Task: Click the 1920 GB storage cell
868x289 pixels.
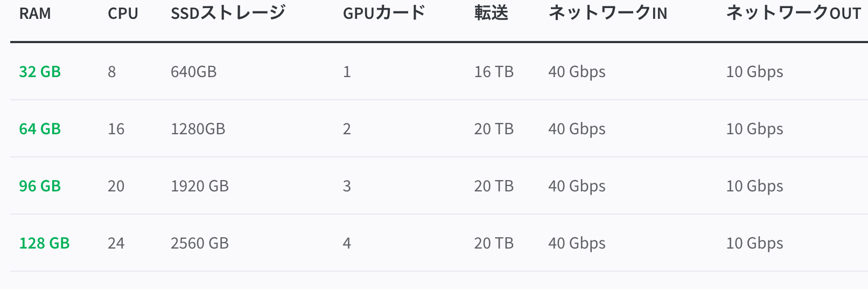Action: (199, 186)
